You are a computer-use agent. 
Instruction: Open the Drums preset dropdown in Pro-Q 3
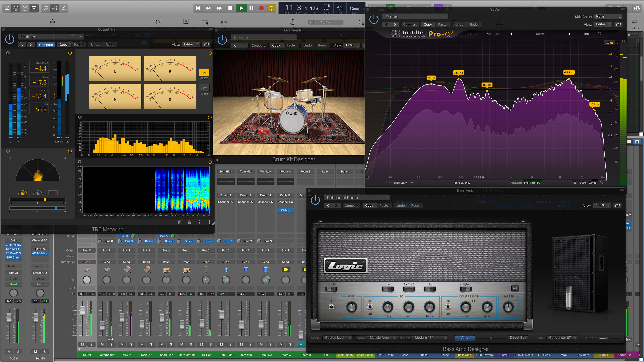415,17
